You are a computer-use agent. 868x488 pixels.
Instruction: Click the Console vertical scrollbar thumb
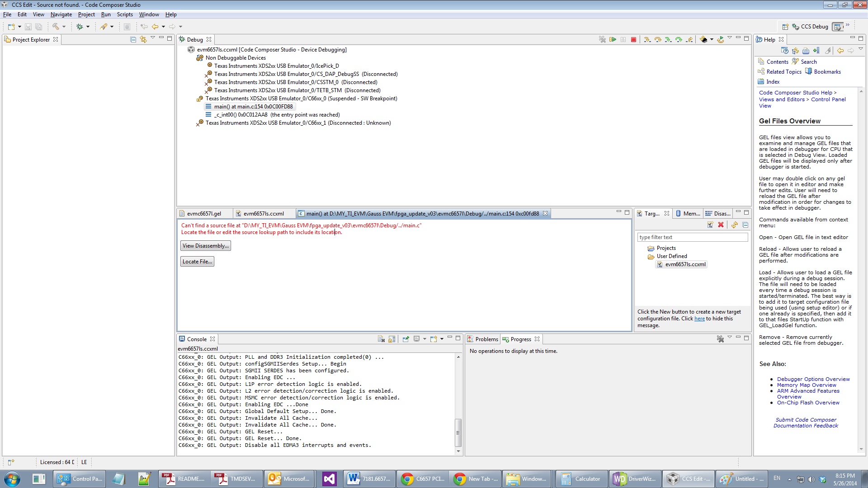pos(458,432)
